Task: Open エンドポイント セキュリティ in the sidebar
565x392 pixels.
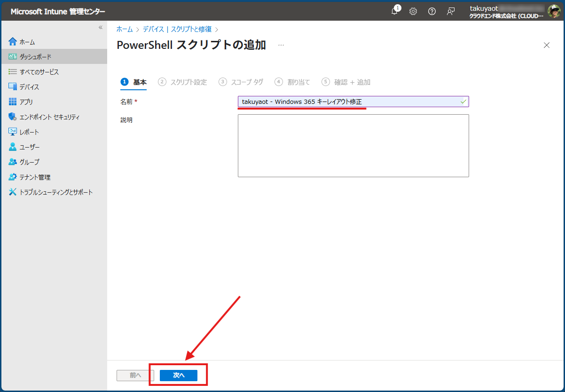Action: tap(54, 117)
